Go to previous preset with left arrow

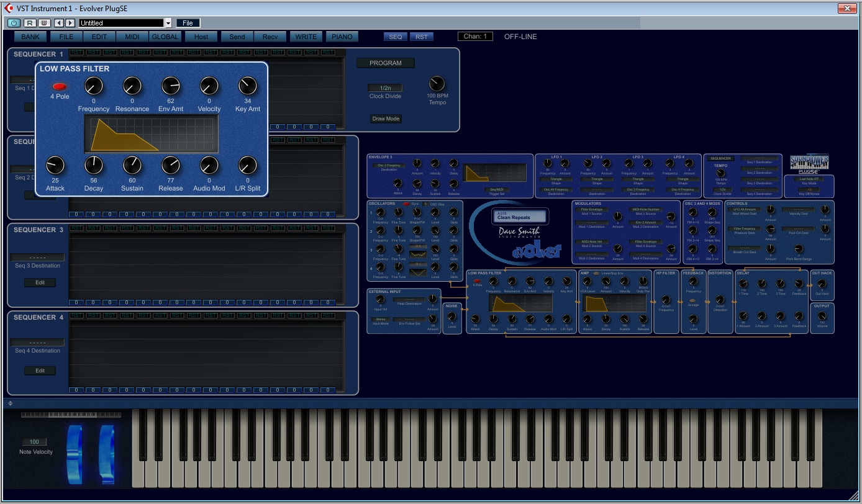tap(58, 23)
